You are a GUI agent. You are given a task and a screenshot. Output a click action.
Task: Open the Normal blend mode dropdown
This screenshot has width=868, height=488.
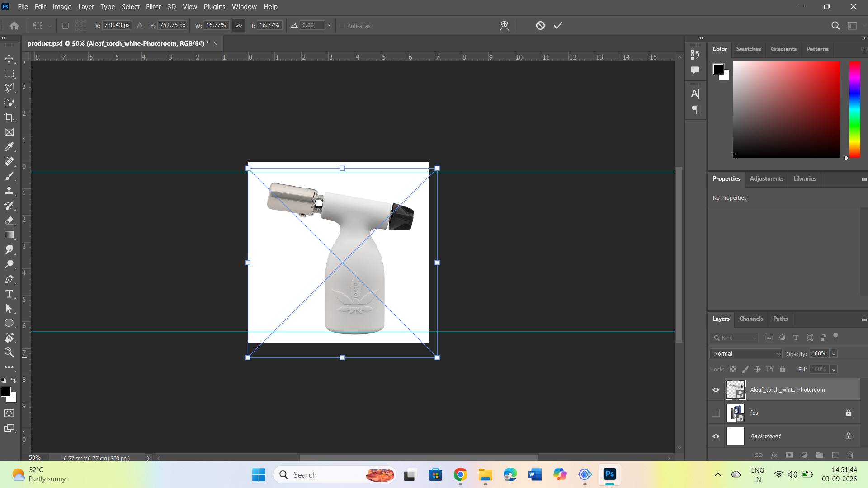pos(745,354)
